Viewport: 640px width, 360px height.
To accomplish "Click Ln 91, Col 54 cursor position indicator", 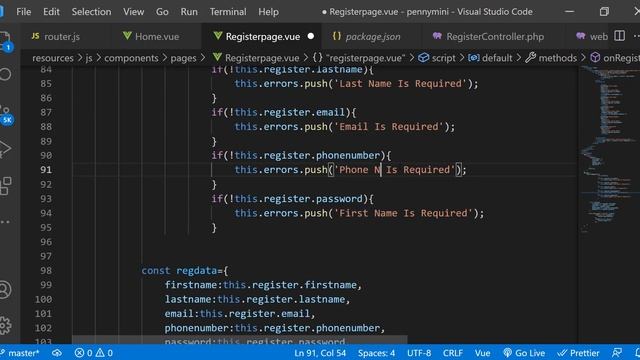I will coord(320,353).
